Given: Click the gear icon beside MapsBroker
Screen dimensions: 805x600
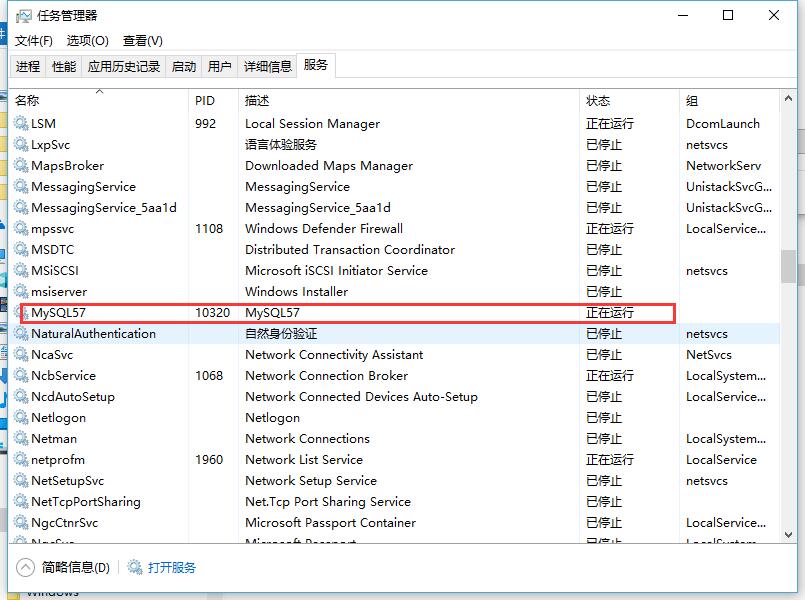Looking at the screenshot, I should 21,165.
